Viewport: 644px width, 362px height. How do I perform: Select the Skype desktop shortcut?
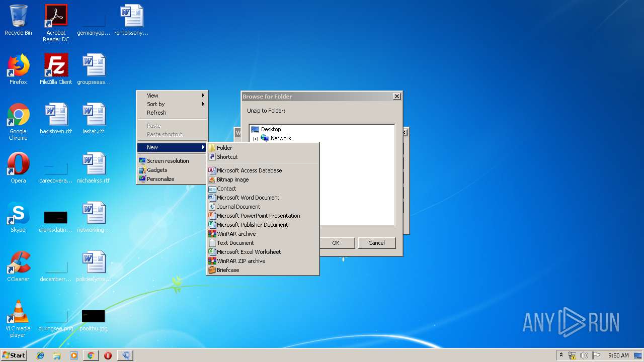(18, 217)
